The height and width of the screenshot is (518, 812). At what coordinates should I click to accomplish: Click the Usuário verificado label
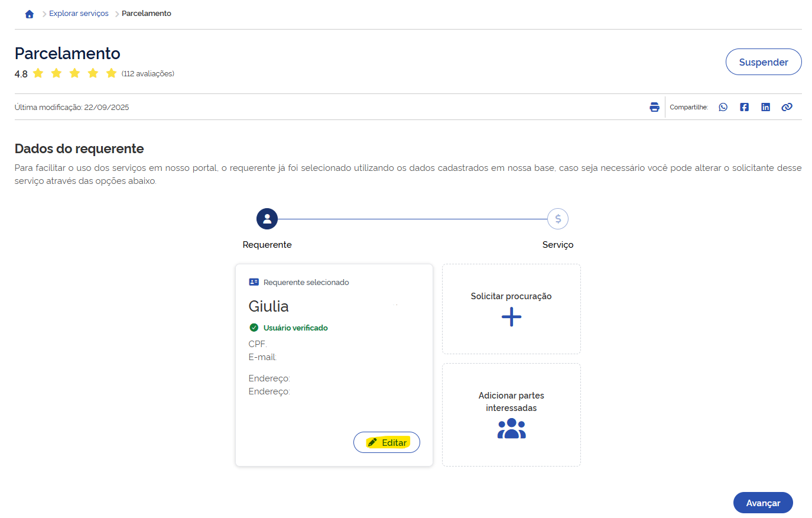click(295, 328)
